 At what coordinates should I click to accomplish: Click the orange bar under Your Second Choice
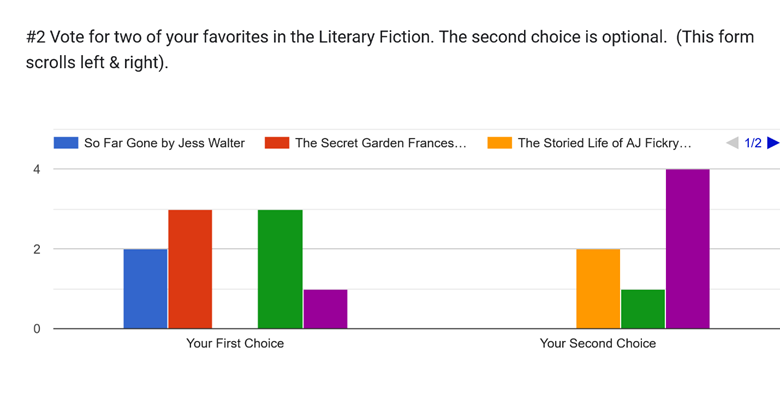598,288
